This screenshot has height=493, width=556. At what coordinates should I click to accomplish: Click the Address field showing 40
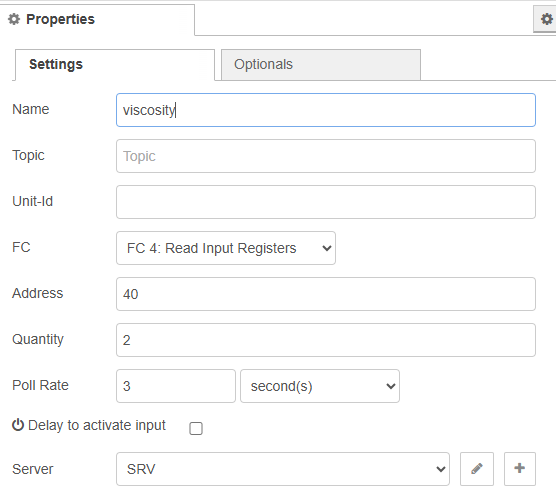point(326,294)
